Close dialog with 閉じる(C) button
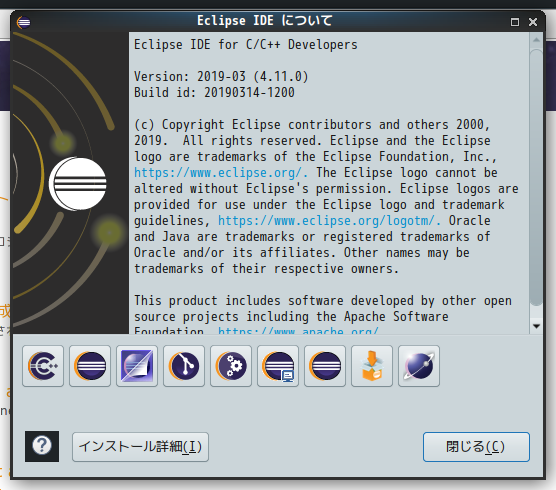This screenshot has width=556, height=490. 476,447
